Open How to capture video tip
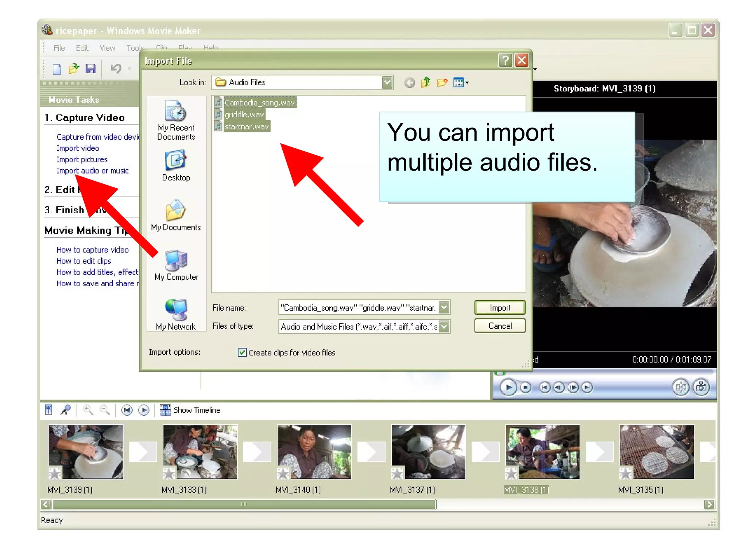Viewport: 747px width, 560px height. coord(93,250)
